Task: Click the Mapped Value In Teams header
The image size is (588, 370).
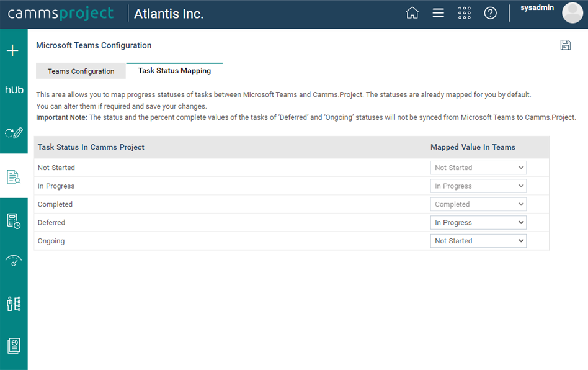Action: [x=473, y=147]
